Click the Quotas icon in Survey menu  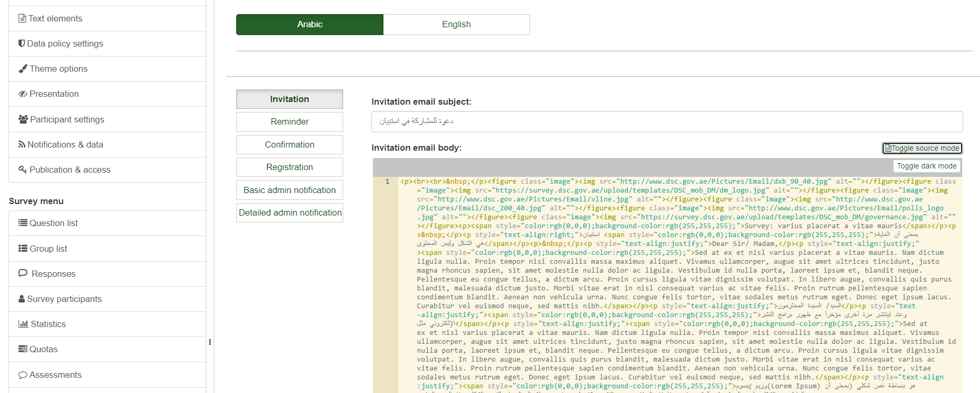[23, 349]
